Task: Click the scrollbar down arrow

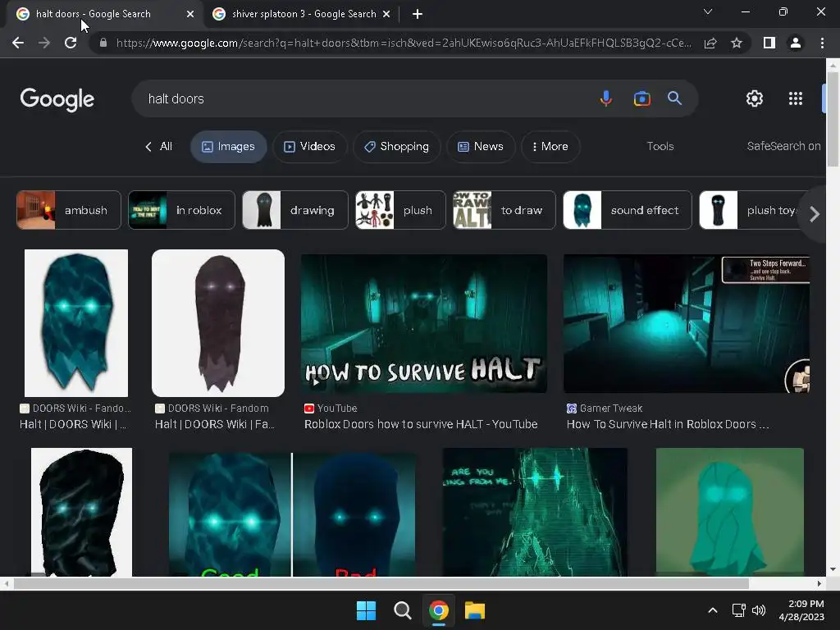Action: (x=833, y=569)
